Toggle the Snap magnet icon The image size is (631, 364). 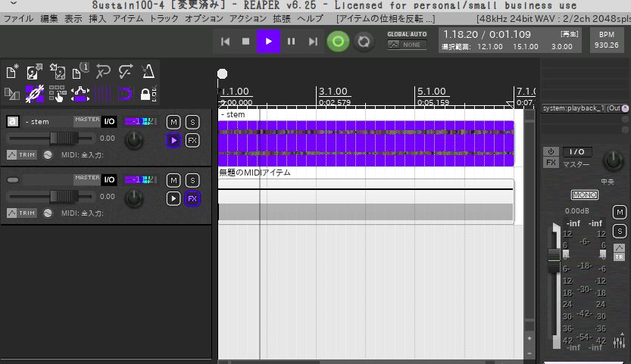126,94
